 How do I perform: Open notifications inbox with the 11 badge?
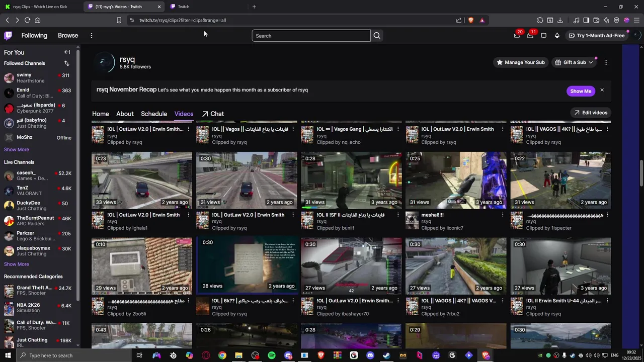(x=530, y=35)
